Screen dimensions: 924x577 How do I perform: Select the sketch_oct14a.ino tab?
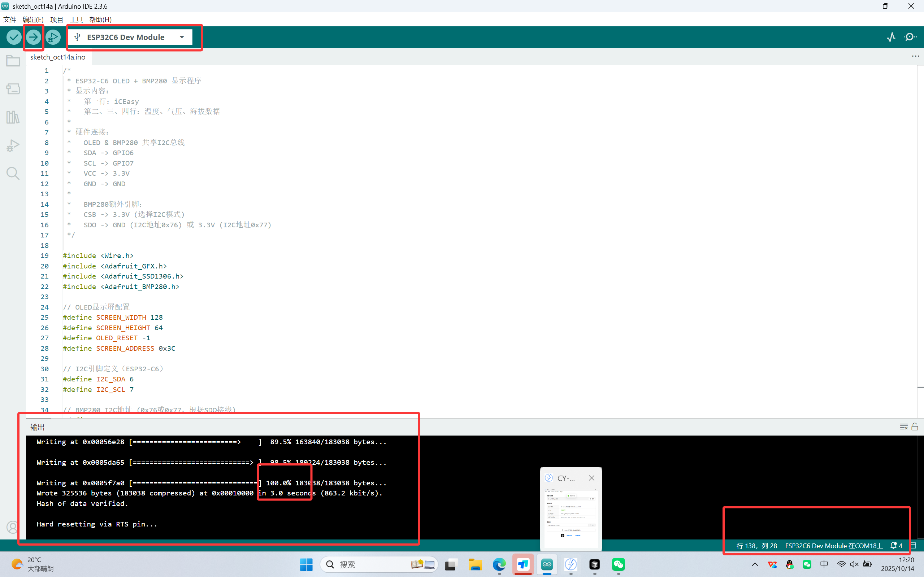tap(58, 57)
